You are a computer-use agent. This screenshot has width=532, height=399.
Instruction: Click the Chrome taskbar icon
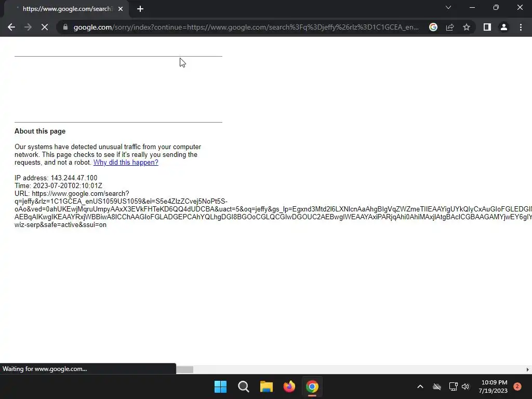[x=312, y=387]
